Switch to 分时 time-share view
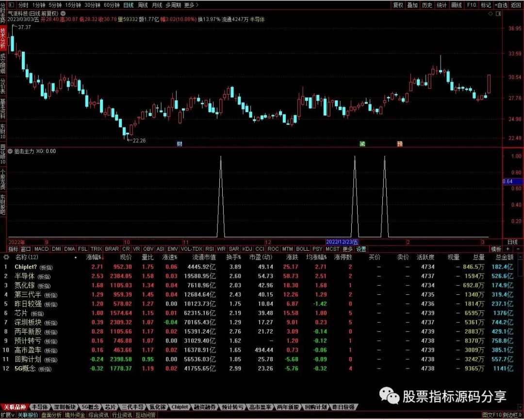This screenshot has width=524, height=420. tap(23, 5)
